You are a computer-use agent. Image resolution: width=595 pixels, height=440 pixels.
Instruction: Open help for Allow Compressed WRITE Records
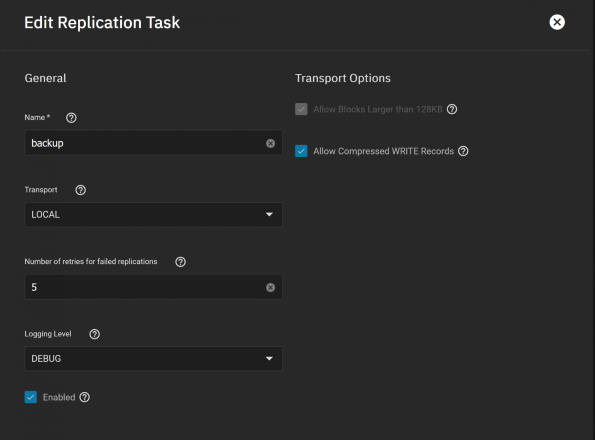463,151
